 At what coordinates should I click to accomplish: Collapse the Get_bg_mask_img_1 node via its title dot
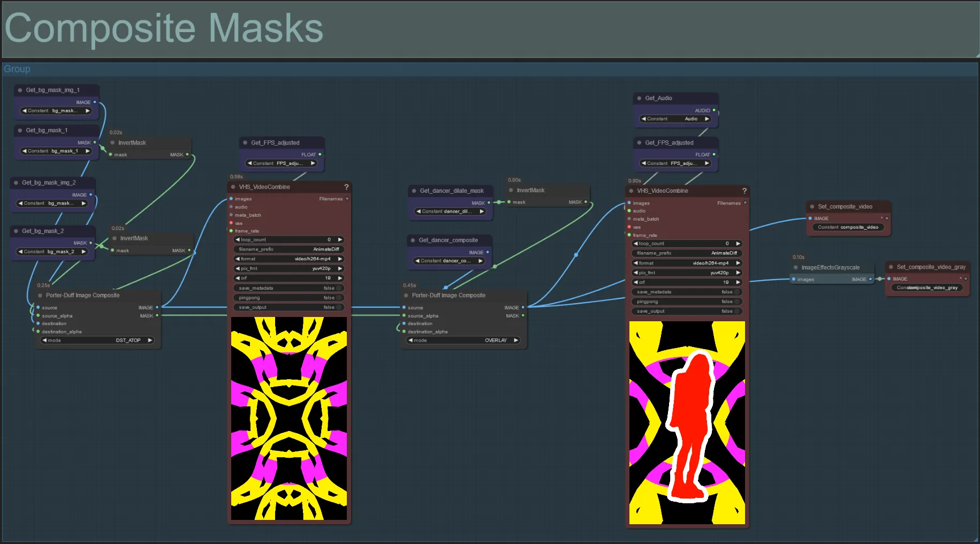20,90
